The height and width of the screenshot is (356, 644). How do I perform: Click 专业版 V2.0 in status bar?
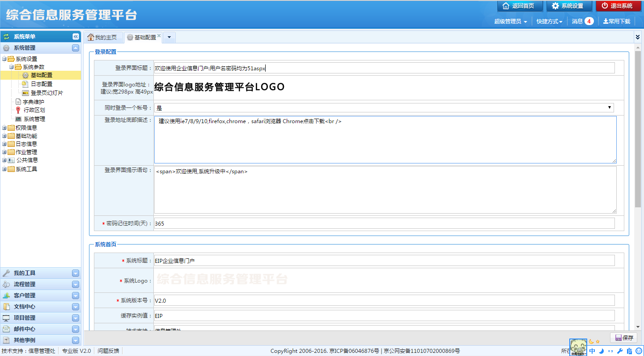tap(76, 351)
